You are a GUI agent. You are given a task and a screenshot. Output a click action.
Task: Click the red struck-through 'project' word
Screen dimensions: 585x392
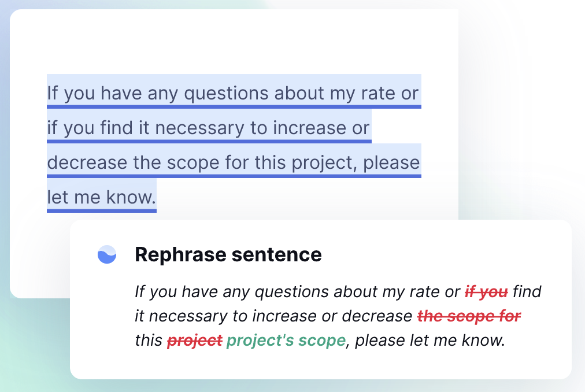click(194, 341)
